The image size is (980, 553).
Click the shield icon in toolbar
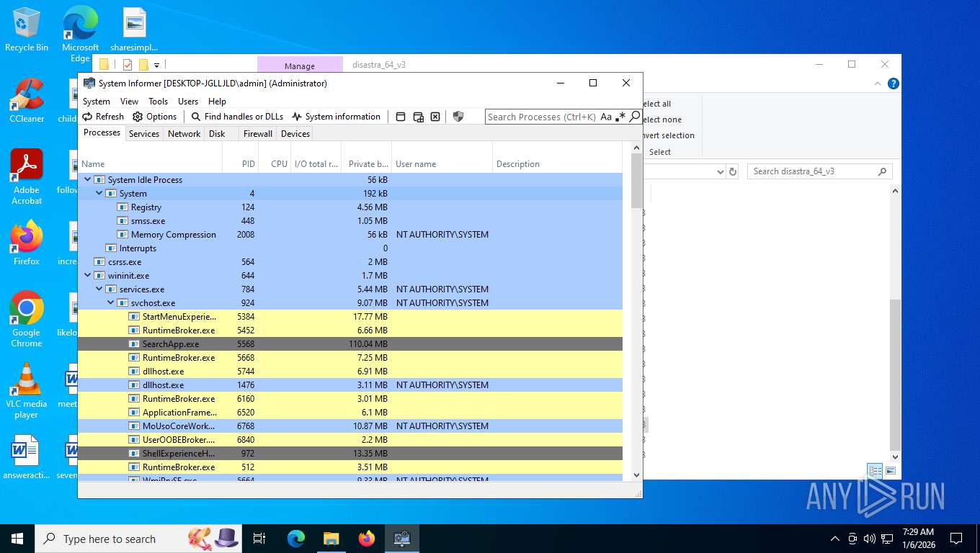458,117
